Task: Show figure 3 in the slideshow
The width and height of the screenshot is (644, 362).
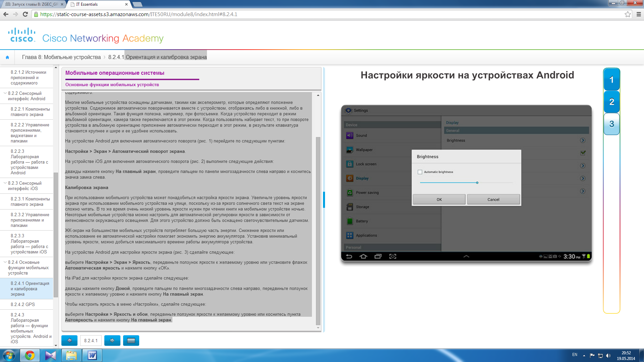Action: 611,124
